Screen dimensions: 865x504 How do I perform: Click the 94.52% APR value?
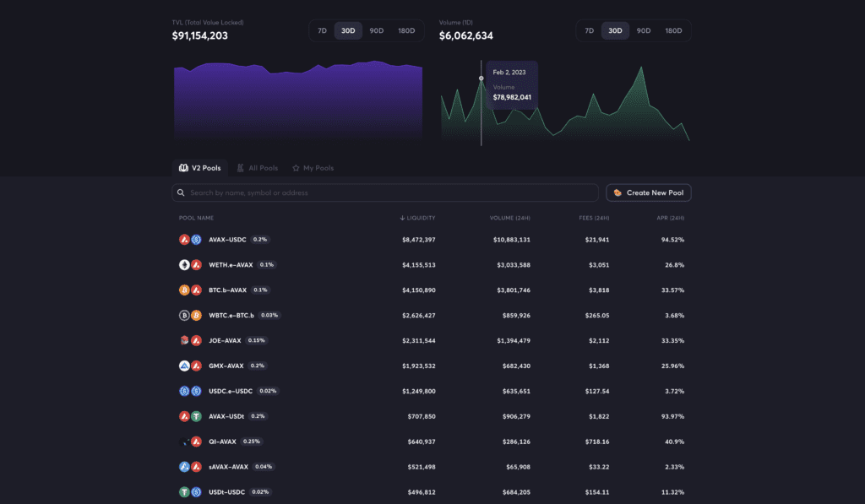(x=672, y=240)
